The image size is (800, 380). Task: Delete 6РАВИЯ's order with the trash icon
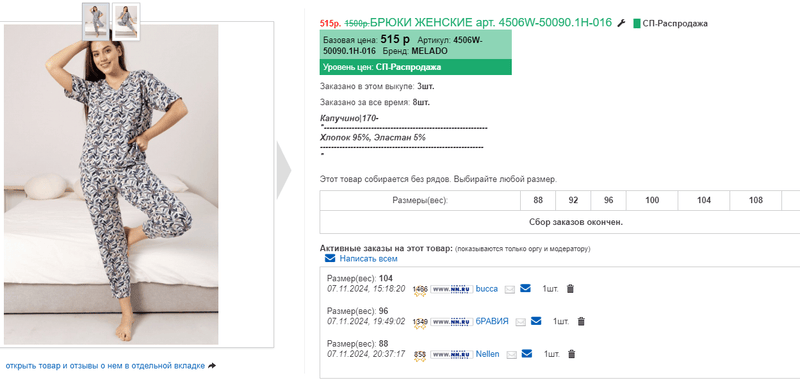click(x=581, y=321)
